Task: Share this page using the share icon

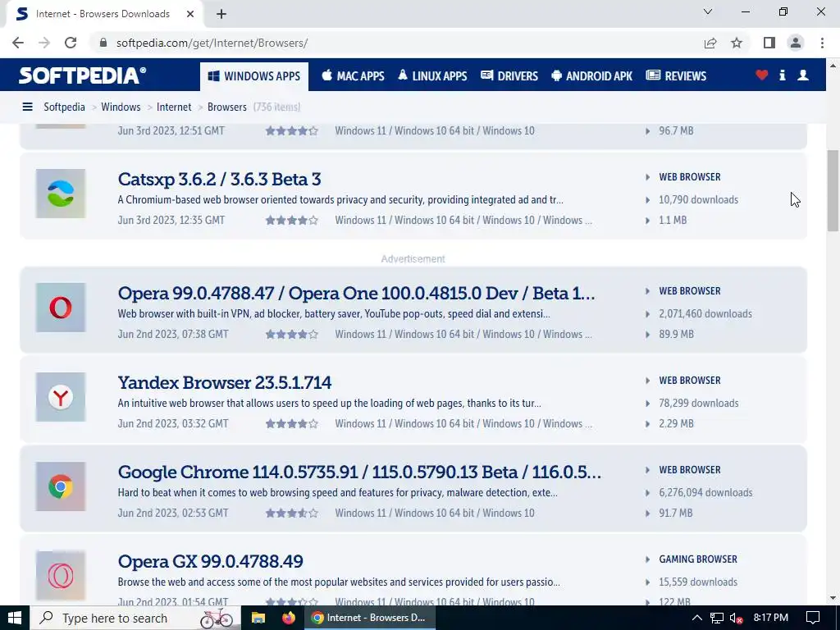Action: pos(710,43)
